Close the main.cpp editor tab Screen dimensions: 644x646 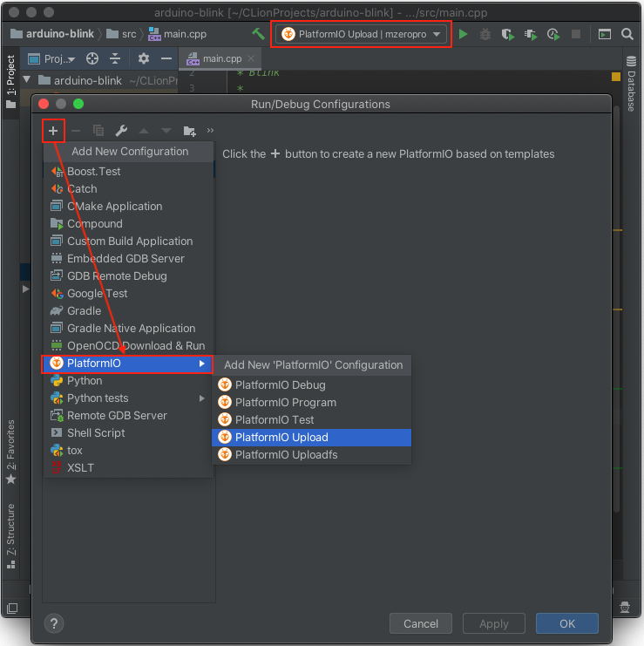pos(251,59)
